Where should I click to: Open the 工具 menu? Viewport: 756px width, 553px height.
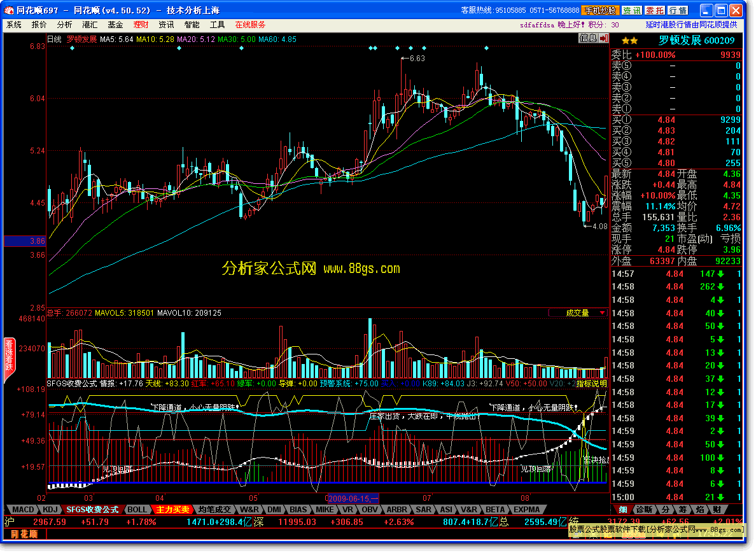[218, 25]
